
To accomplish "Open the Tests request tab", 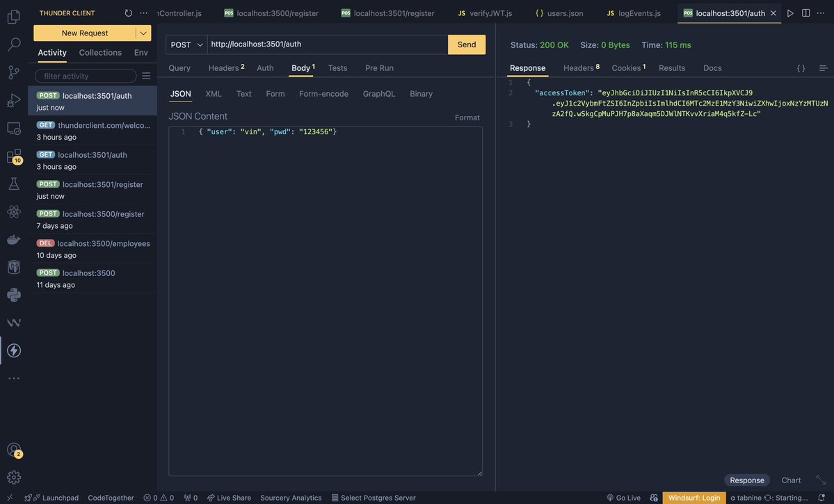I will pos(337,68).
